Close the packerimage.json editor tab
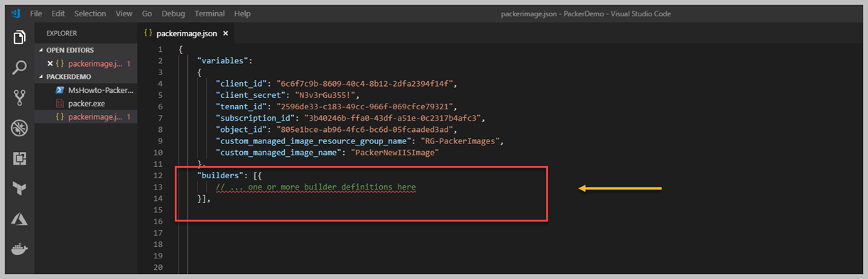868x279 pixels. coord(225,33)
